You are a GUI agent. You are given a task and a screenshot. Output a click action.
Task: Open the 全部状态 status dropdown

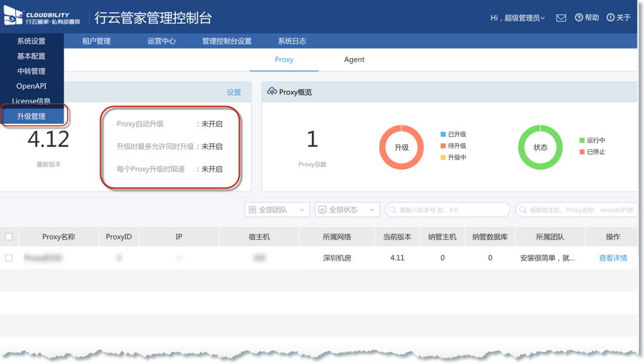coord(347,210)
